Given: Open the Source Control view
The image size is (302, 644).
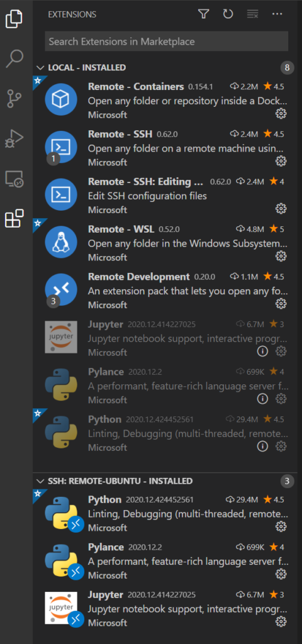Looking at the screenshot, I should [x=14, y=99].
